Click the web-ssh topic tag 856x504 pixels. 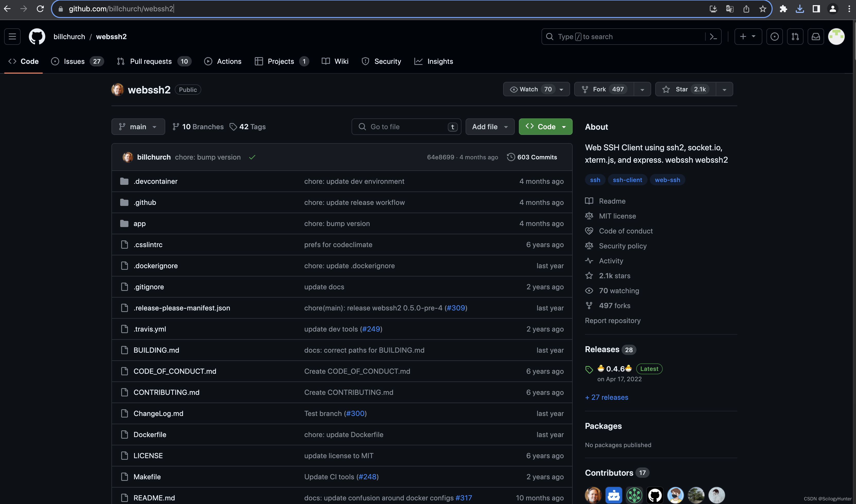pos(667,180)
